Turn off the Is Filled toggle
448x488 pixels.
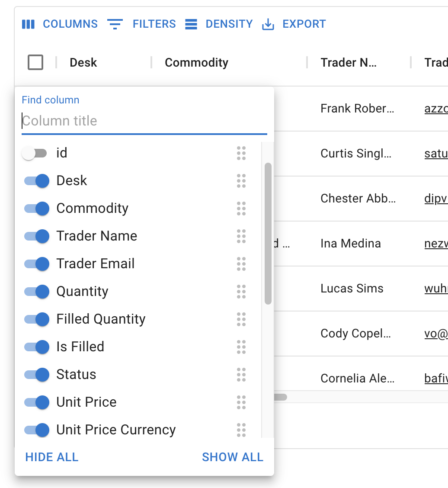tap(36, 347)
